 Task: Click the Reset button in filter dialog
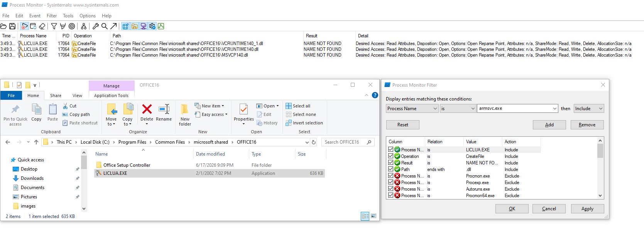coord(402,125)
